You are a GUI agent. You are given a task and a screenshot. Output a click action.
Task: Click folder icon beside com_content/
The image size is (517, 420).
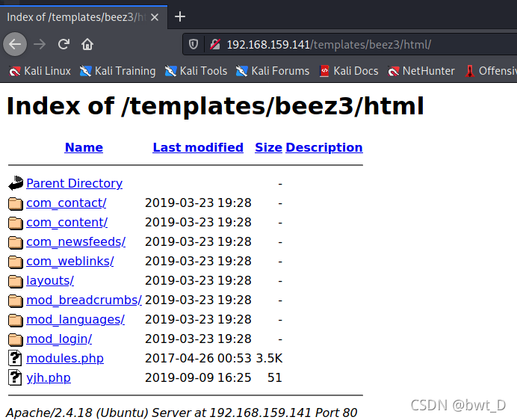(16, 223)
